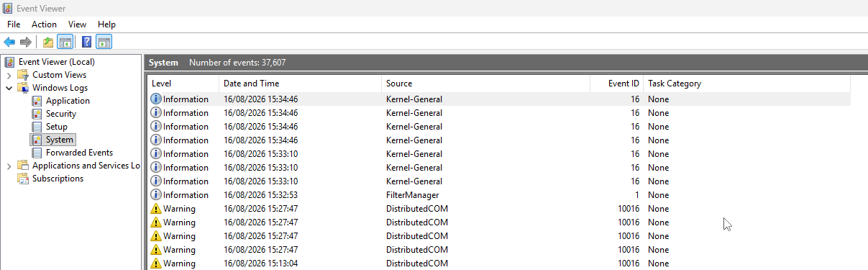Click the Windows Logs folder icon
Image resolution: width=868 pixels, height=270 pixels.
click(x=23, y=88)
